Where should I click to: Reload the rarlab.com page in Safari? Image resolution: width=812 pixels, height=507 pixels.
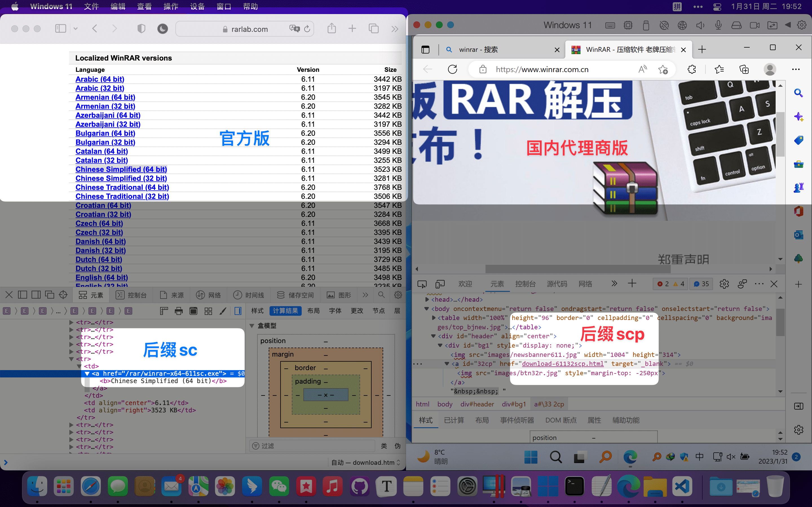coord(307,29)
